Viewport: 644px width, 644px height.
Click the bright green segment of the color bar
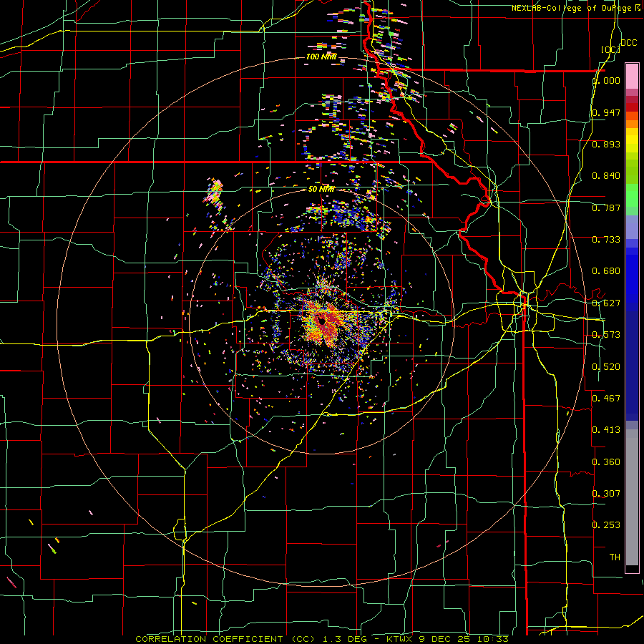[632, 195]
